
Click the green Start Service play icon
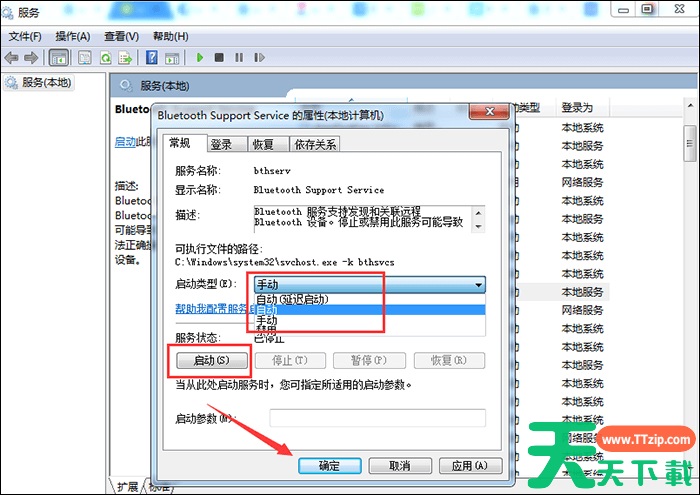coord(200,58)
